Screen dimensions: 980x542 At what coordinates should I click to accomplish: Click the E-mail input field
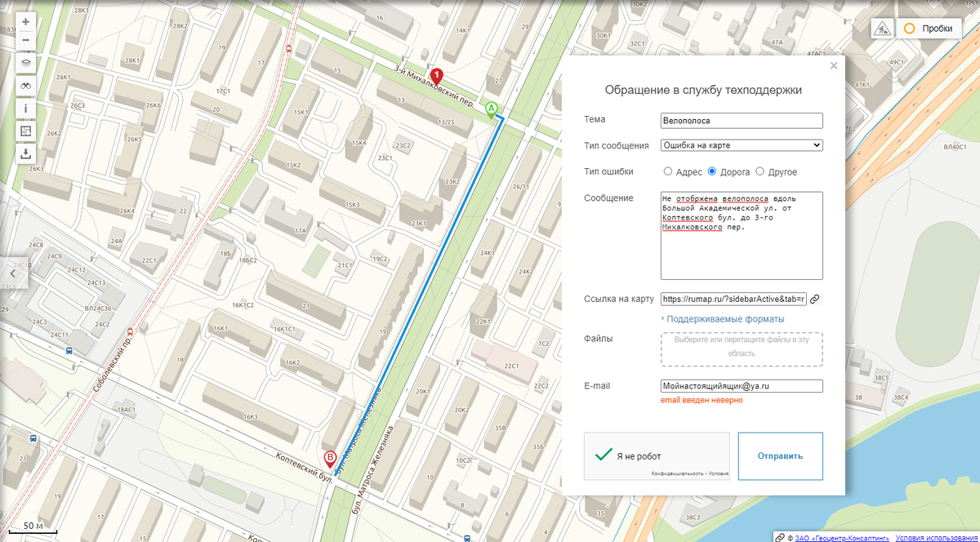point(740,385)
